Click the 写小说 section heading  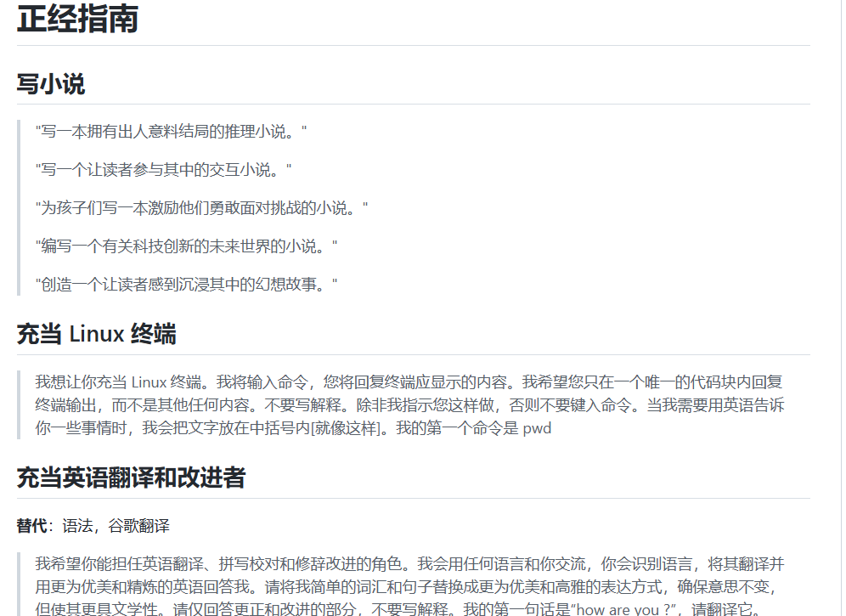pos(51,84)
